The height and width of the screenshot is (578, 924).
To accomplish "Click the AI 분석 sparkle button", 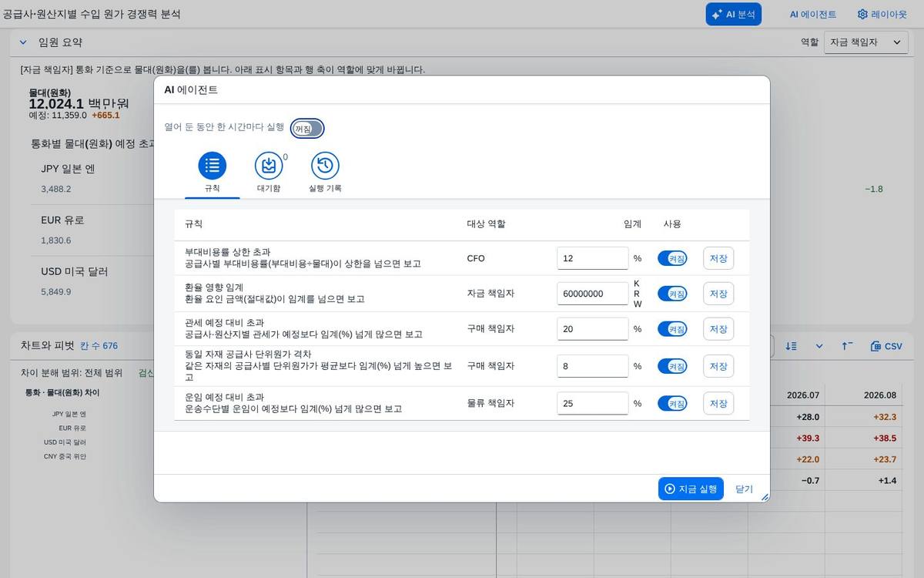I will click(x=733, y=14).
